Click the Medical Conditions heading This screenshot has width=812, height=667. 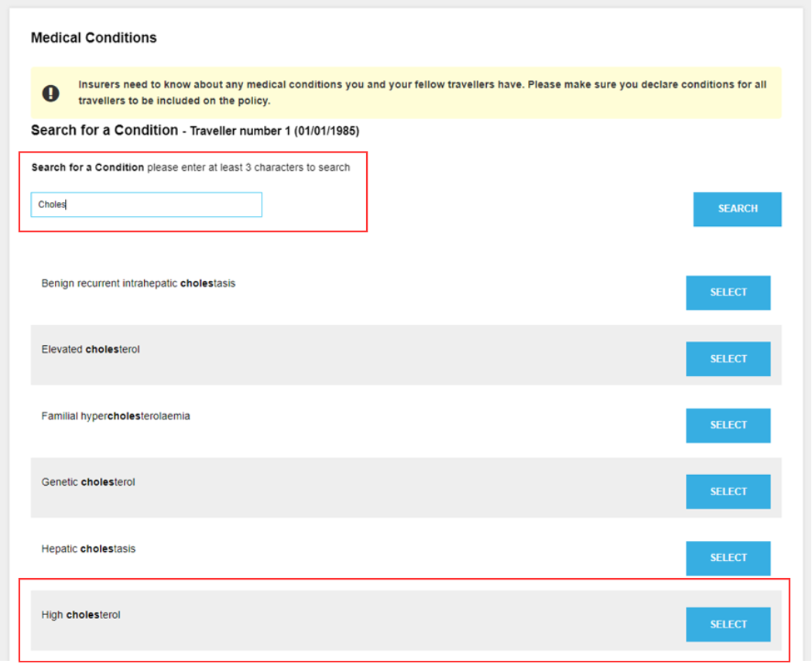94,38
